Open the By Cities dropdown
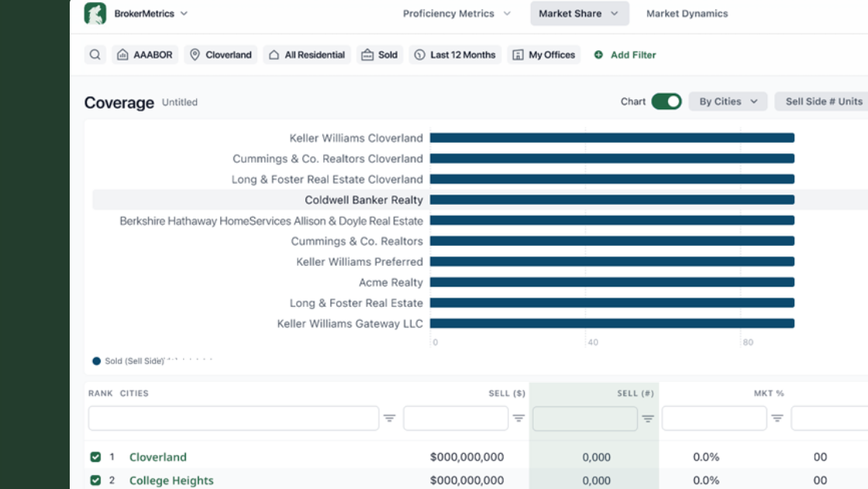The width and height of the screenshot is (868, 489). pos(728,102)
